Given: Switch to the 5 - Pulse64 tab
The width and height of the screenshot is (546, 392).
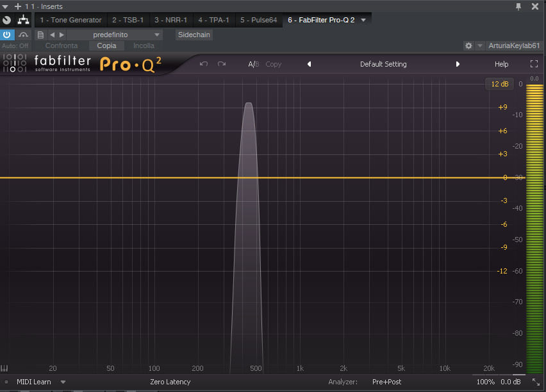Looking at the screenshot, I should (259, 20).
